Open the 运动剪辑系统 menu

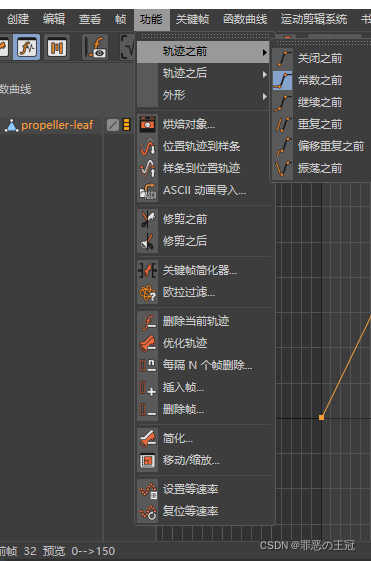(x=314, y=19)
